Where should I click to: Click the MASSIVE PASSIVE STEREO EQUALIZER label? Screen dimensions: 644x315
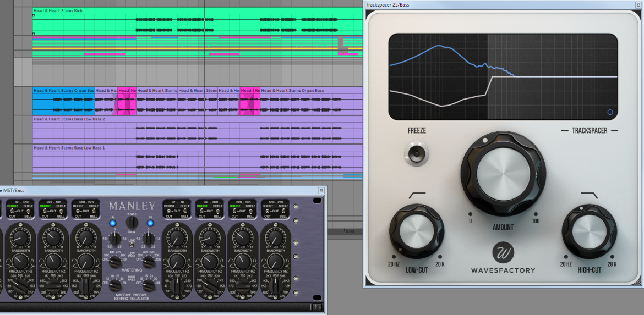[x=132, y=297]
